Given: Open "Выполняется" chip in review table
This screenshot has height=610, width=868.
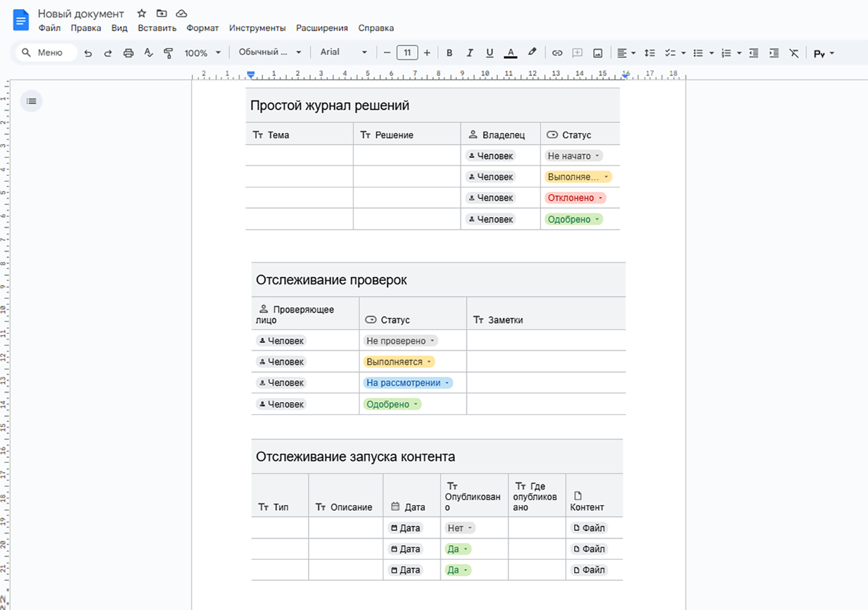Looking at the screenshot, I should (399, 362).
